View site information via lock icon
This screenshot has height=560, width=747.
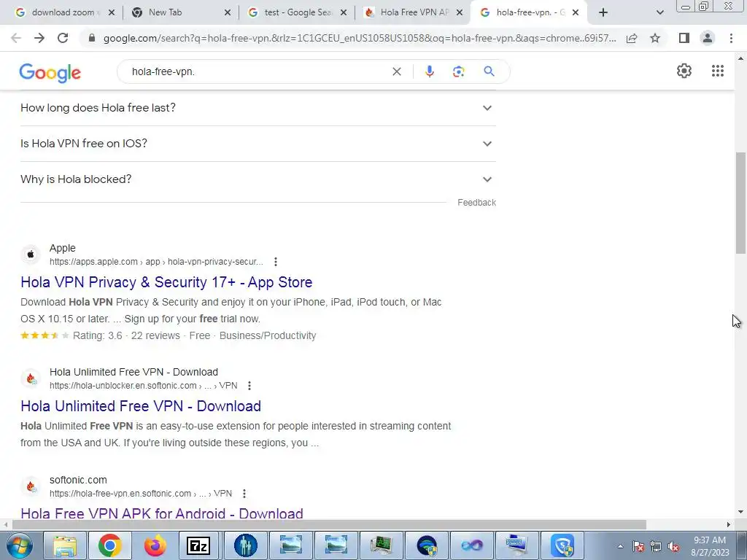click(x=92, y=38)
